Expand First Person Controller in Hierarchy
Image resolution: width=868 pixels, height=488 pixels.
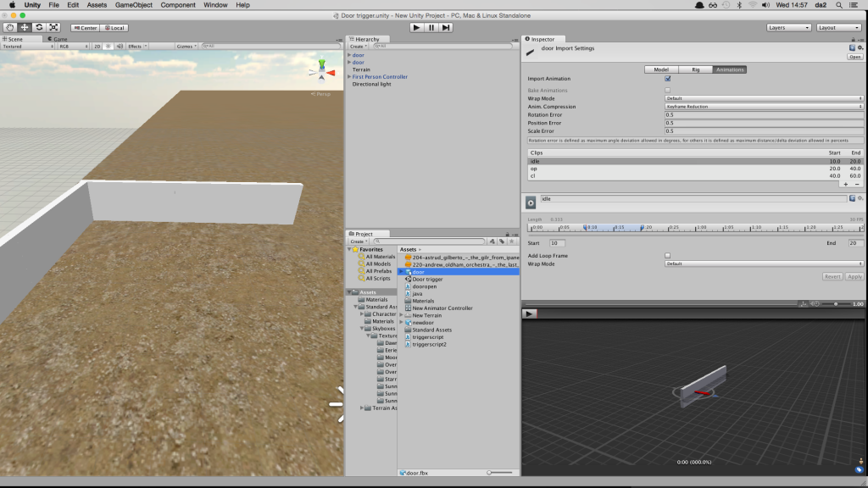[349, 77]
